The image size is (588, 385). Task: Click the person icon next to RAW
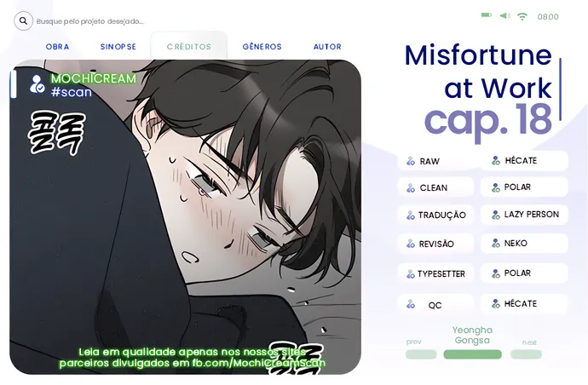[410, 161]
